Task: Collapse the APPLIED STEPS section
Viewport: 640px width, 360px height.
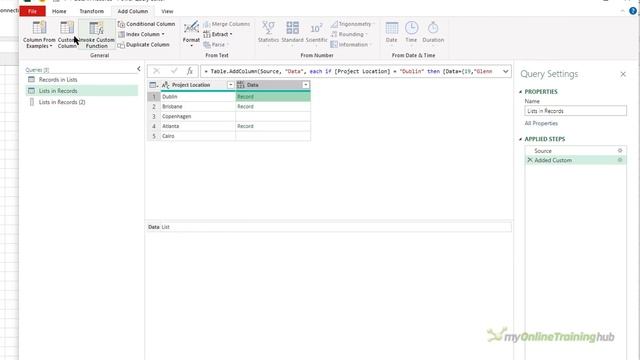Action: (x=520, y=139)
